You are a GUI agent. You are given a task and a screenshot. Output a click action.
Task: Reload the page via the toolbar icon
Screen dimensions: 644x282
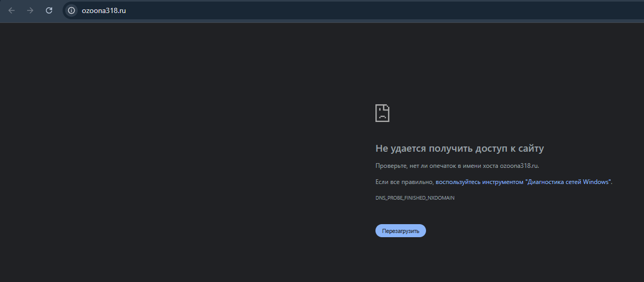tap(49, 10)
